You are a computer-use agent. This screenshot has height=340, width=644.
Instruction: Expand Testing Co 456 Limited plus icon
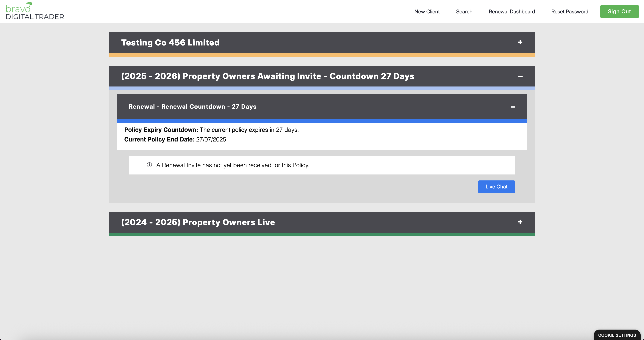point(520,42)
